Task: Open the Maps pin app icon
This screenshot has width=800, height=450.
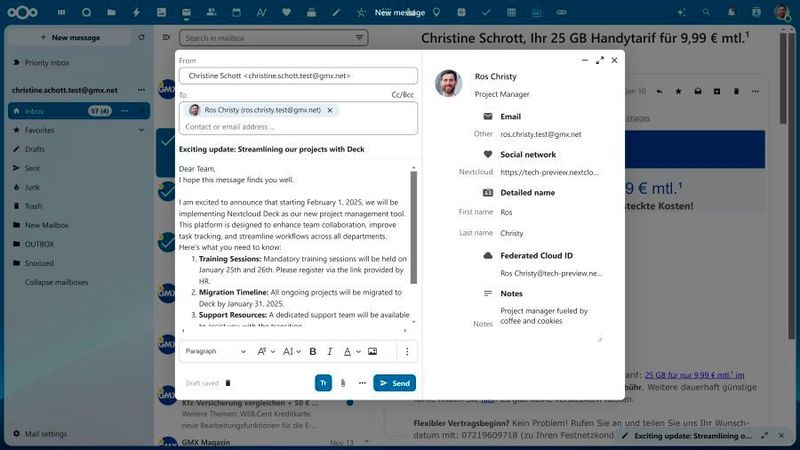Action: 436,12
